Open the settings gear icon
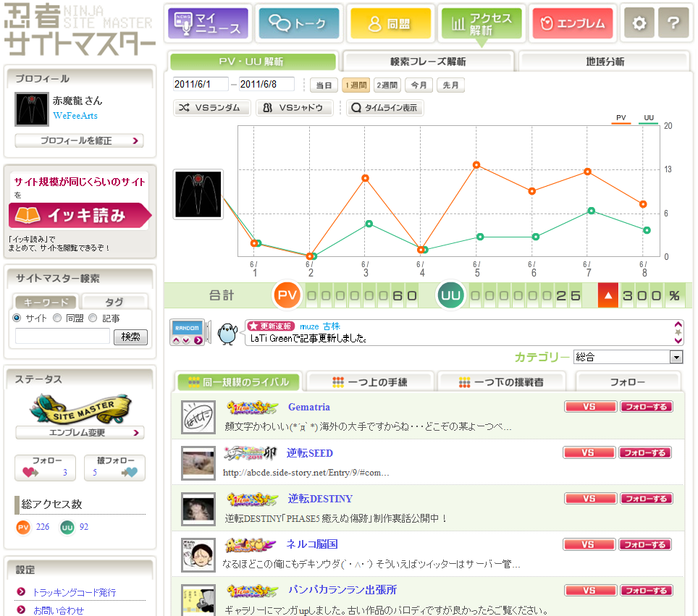Screen dimensions: 698x616 (x=639, y=23)
